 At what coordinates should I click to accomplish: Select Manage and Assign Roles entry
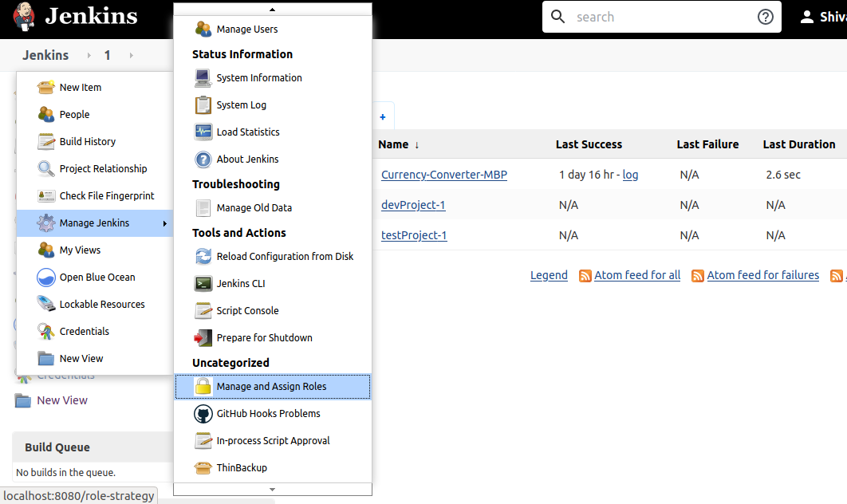tap(273, 387)
